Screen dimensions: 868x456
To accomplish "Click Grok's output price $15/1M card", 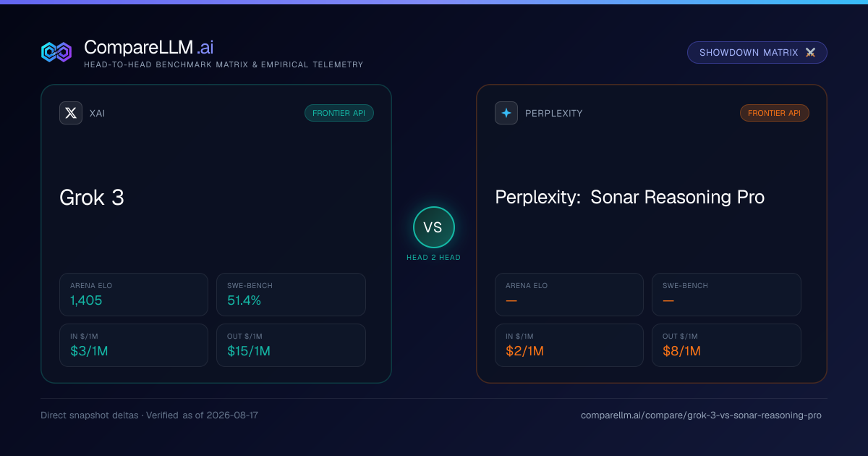I will (x=291, y=345).
